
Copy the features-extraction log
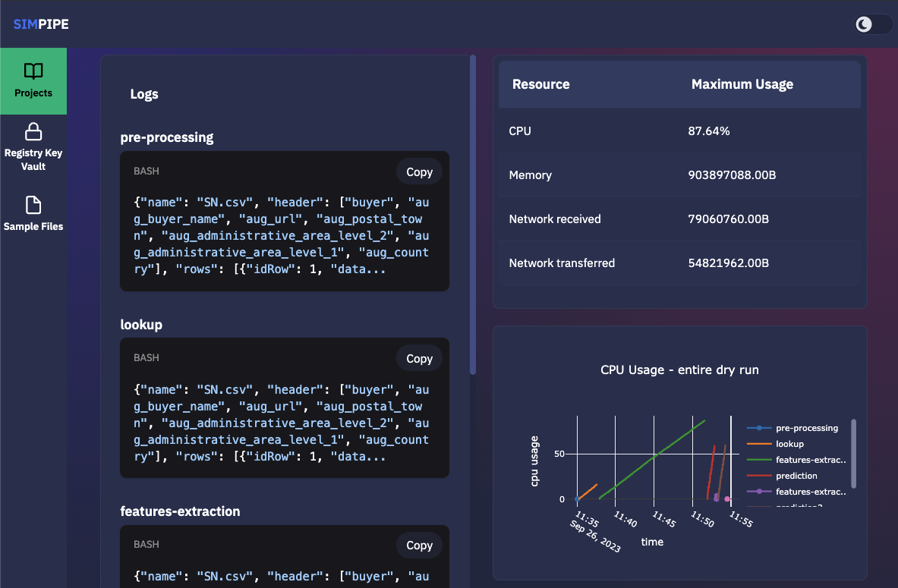tap(419, 545)
